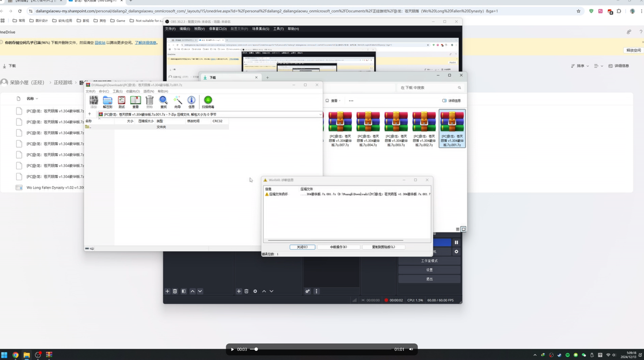The image size is (644, 360).
Task: Click the Chrome address bar URL
Action: click(x=267, y=11)
